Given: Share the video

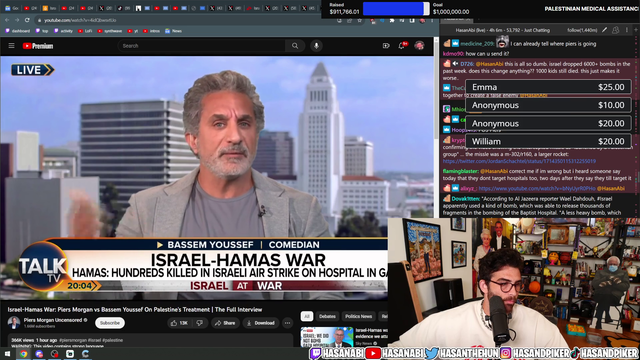Looking at the screenshot, I should (225, 323).
